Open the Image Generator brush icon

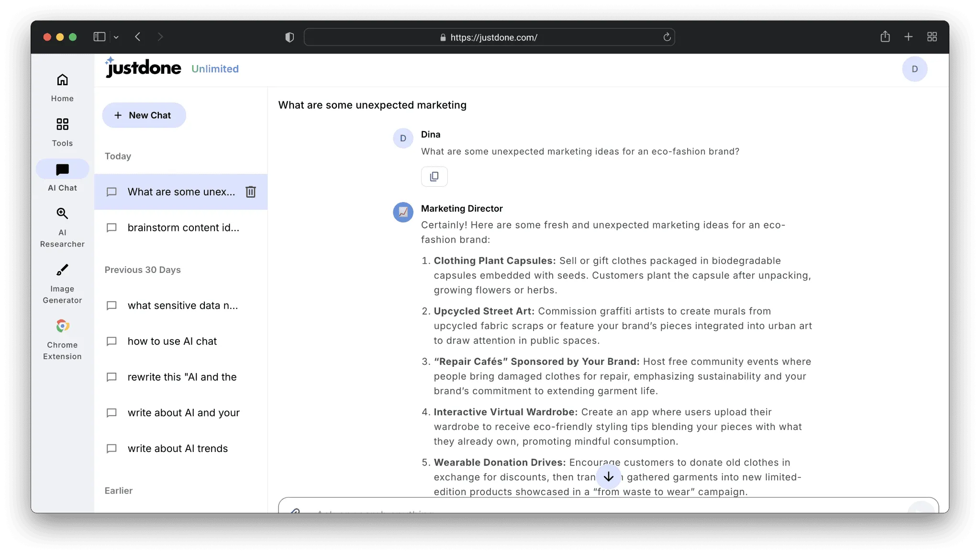click(x=62, y=270)
